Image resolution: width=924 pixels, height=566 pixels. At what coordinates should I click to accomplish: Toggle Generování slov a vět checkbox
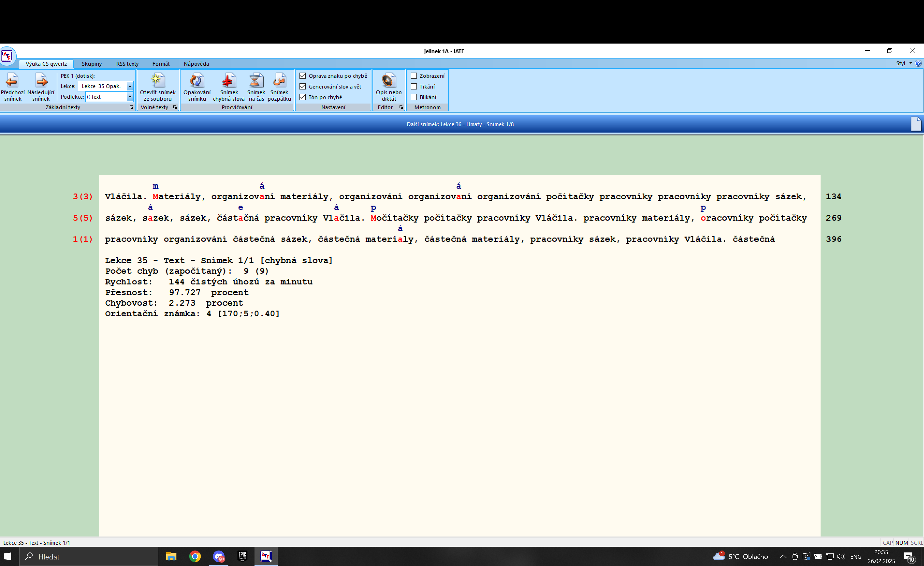[x=303, y=86]
